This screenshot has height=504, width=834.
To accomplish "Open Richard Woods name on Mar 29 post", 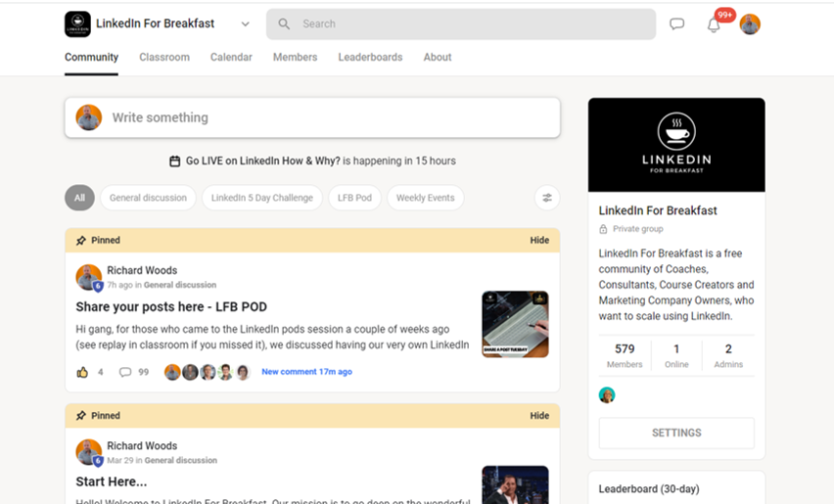I will 142,446.
